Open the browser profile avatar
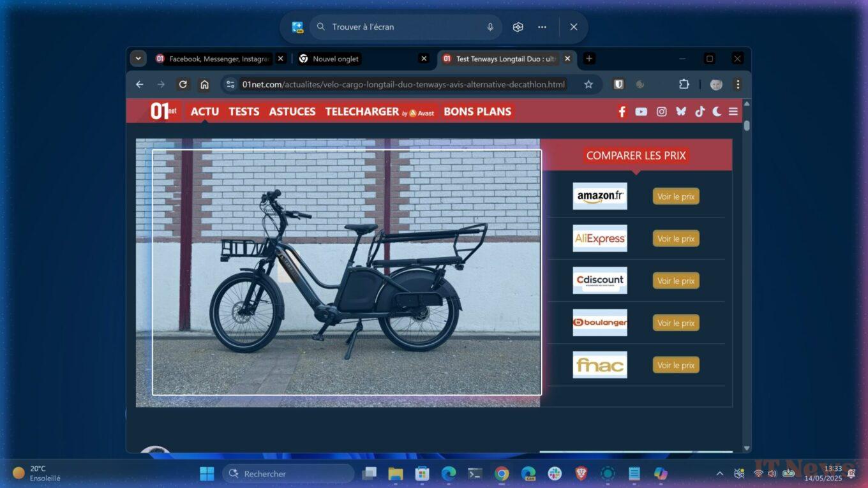Screen dimensions: 868x488 click(716, 84)
